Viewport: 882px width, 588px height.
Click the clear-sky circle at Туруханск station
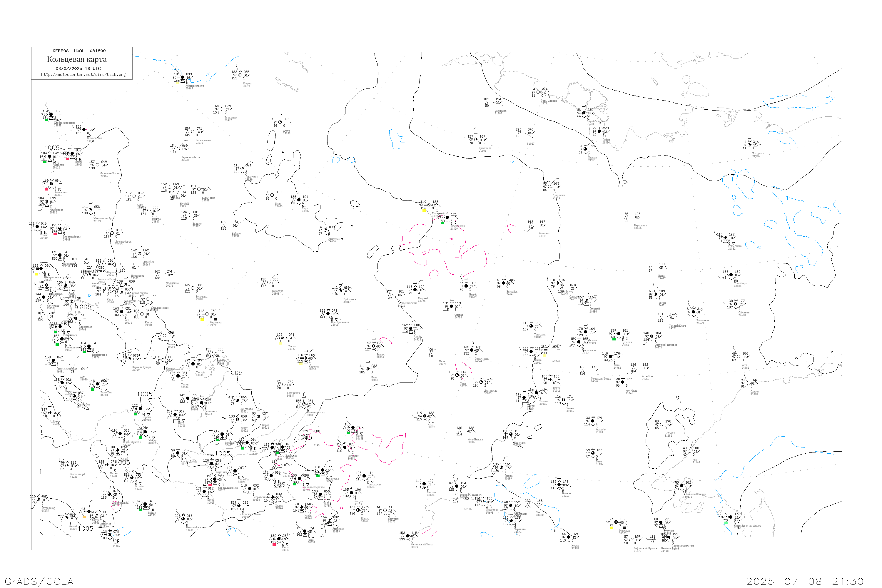tap(222, 109)
